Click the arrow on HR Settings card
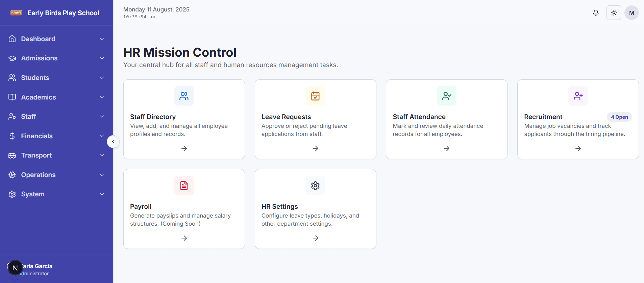Screen dimensions: 644x283 316,238
